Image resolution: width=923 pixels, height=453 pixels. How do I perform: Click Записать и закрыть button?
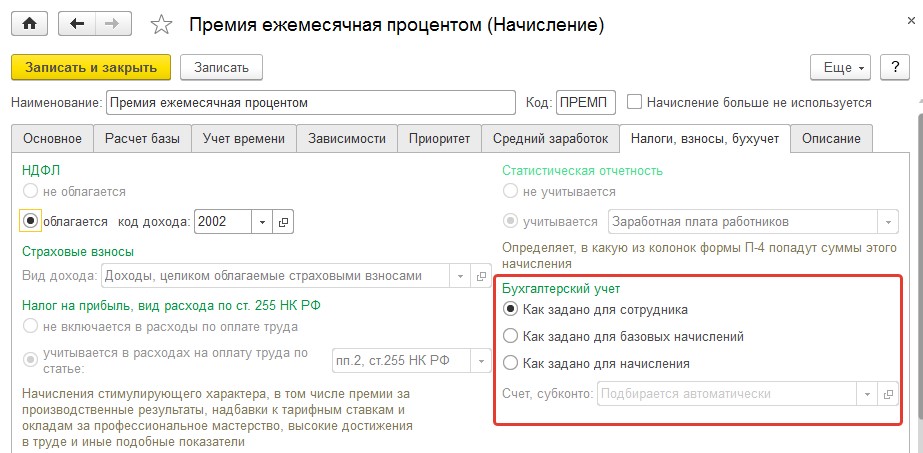point(91,67)
